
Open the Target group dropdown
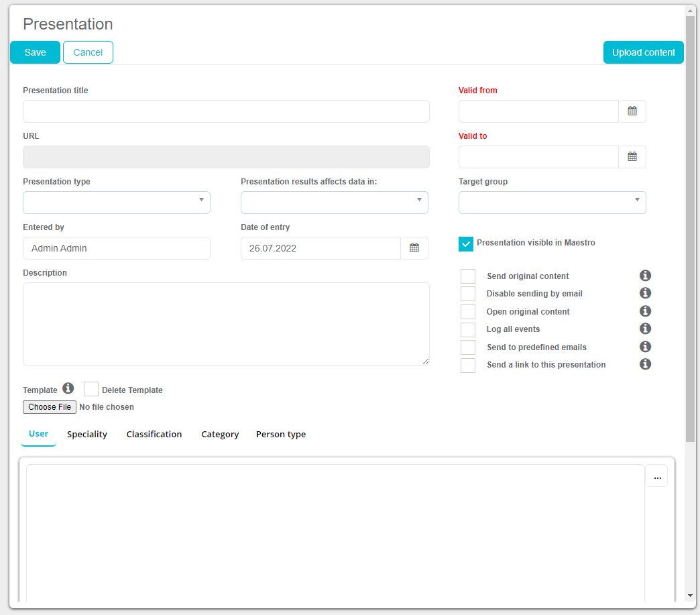coord(552,203)
